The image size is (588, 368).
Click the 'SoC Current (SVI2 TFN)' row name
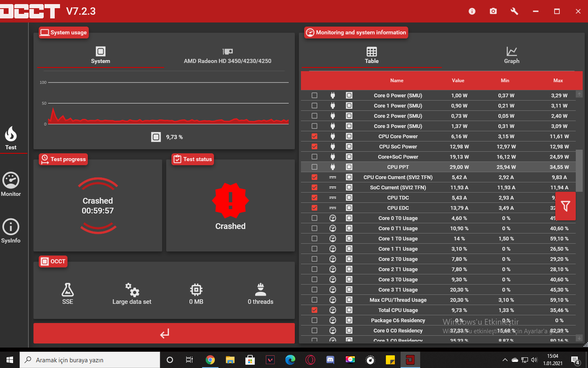[x=398, y=187]
